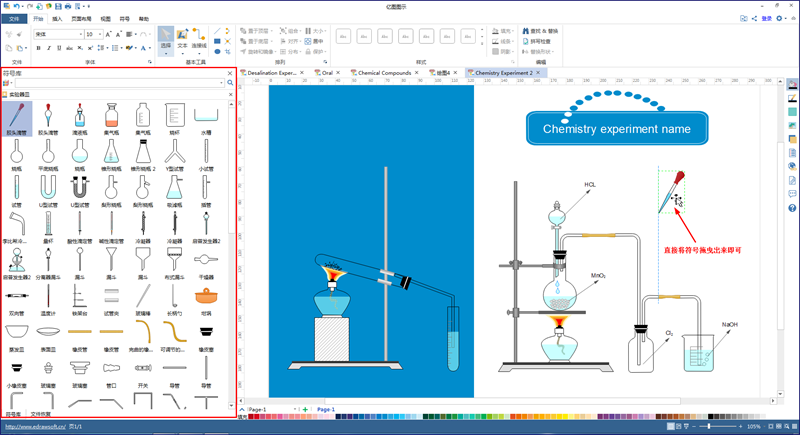Click the Save icon in quick access toolbar
Viewport: 800px width, 435px height.
tap(58, 6)
